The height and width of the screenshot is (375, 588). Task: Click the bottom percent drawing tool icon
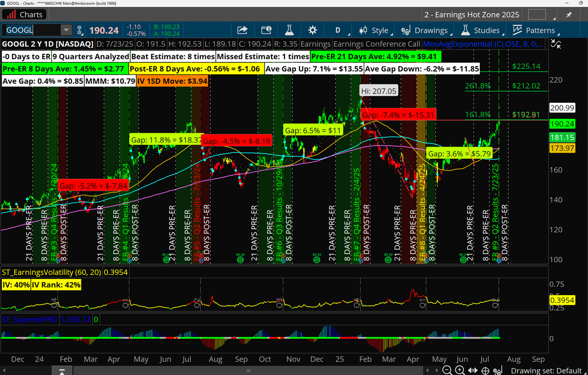498,370
